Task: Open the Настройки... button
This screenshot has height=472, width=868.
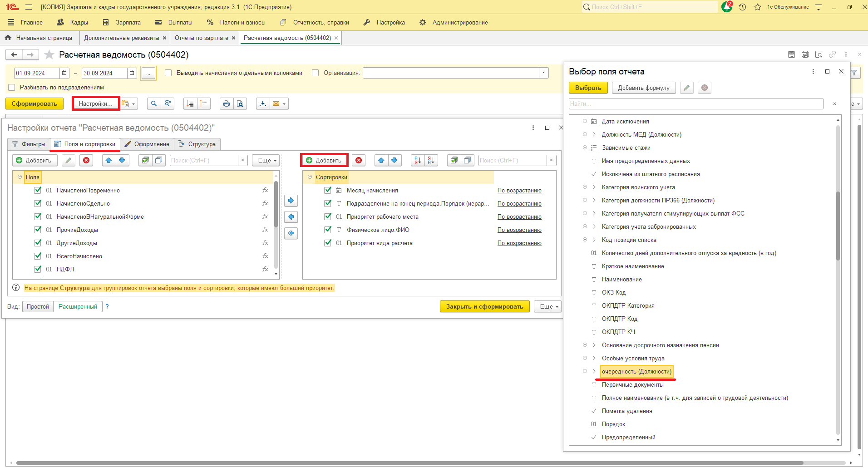Action: tap(96, 104)
